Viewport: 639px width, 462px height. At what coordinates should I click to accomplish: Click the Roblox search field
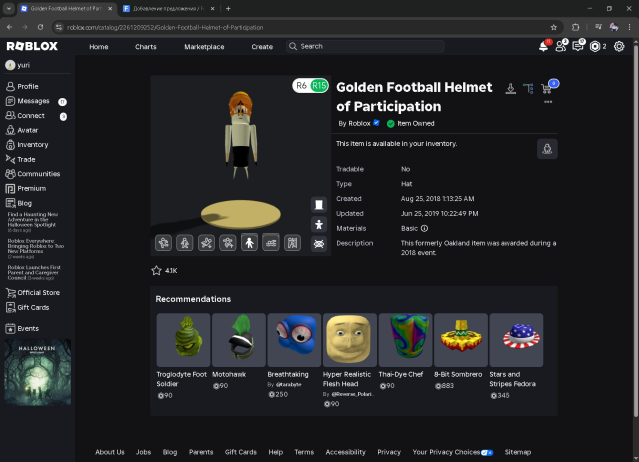[365, 46]
